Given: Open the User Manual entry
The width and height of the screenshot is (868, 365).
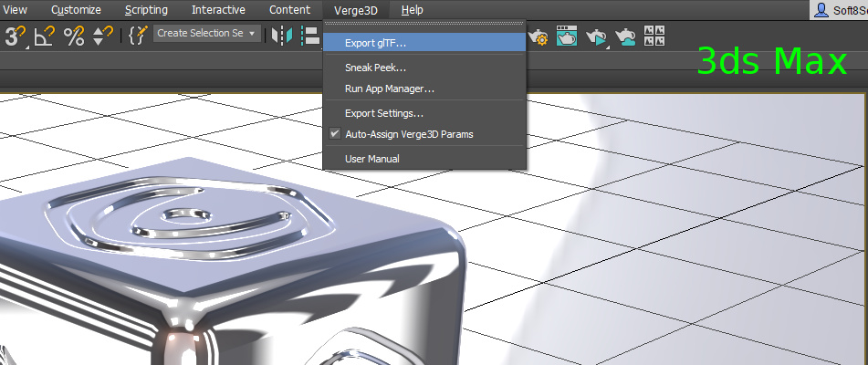Looking at the screenshot, I should [424, 159].
